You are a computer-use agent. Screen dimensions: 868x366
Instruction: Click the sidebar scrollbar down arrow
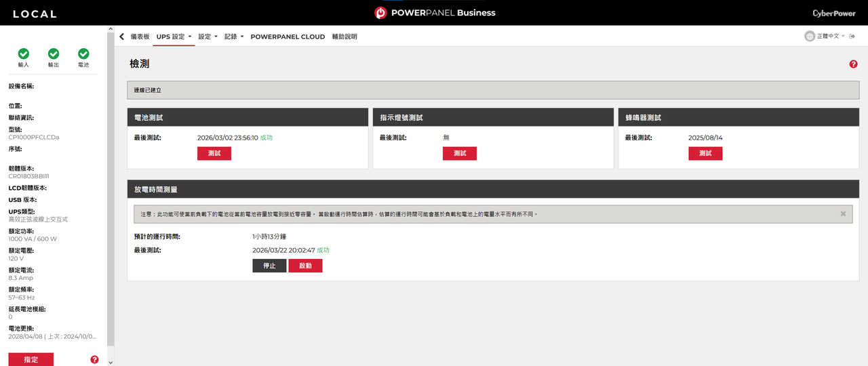click(x=111, y=362)
